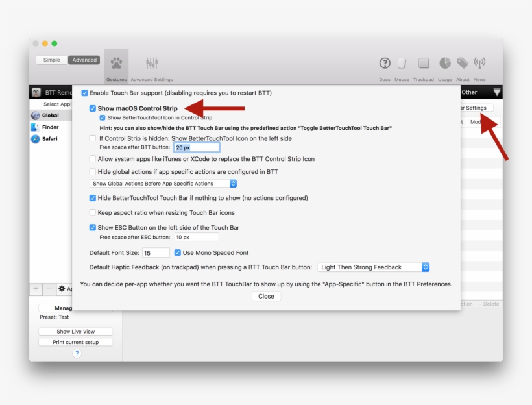Toggle Use Mono Spaced Font checkbox
The image size is (532, 405).
pos(178,252)
